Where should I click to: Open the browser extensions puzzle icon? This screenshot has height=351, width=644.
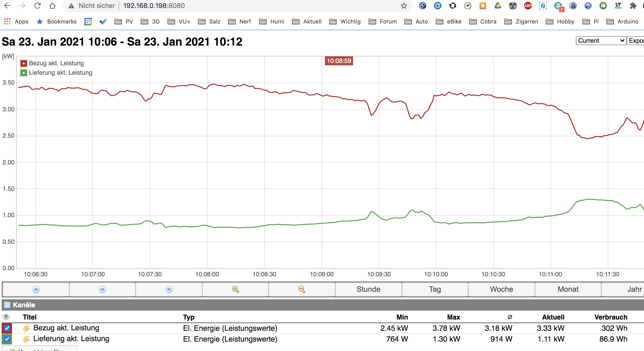633,5
